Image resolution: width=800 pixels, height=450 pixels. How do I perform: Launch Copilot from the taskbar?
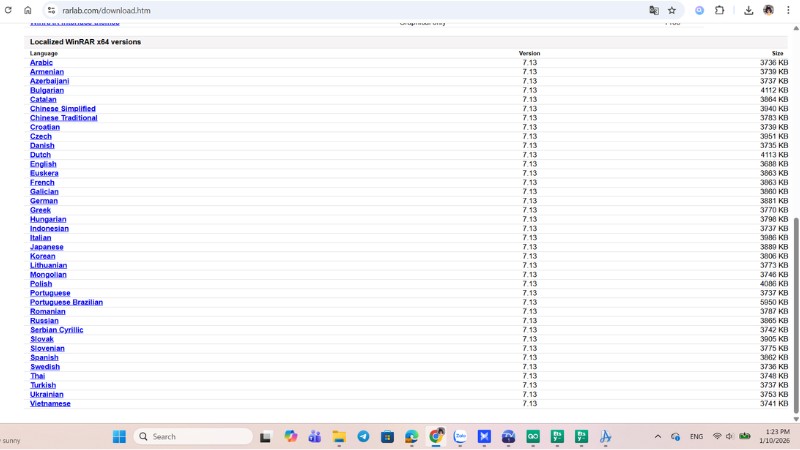pyautogui.click(x=291, y=437)
